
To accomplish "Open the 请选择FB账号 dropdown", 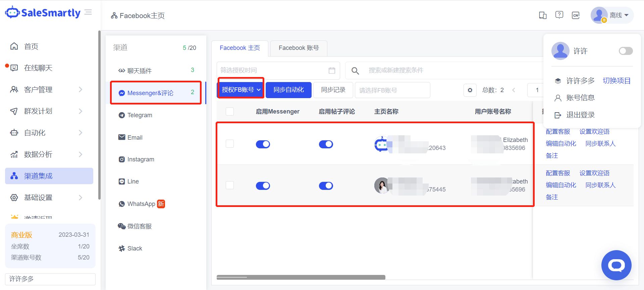I will coord(392,90).
